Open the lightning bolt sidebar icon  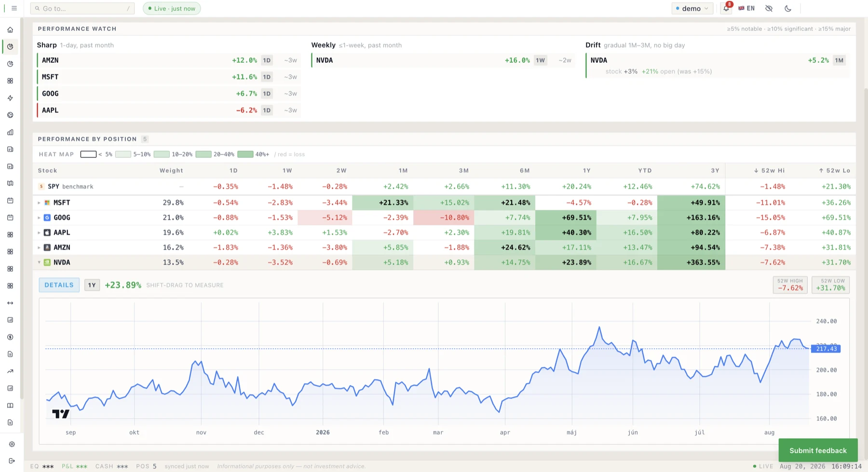[10, 98]
